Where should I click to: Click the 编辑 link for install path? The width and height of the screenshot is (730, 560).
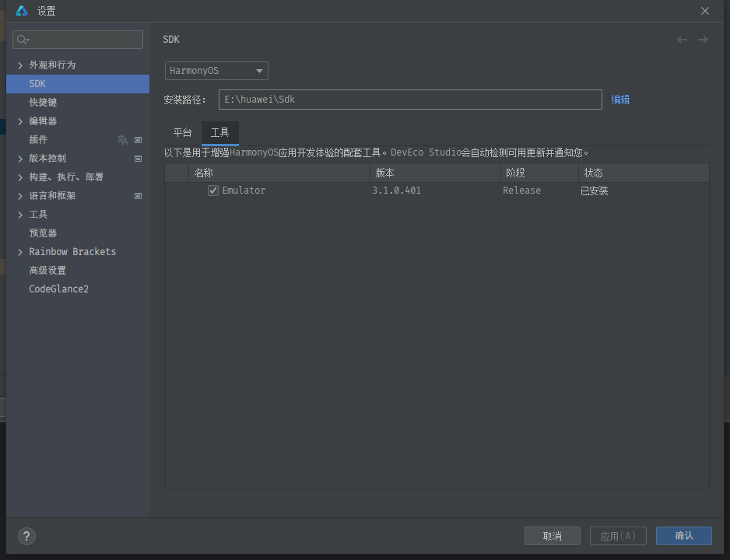tap(620, 100)
